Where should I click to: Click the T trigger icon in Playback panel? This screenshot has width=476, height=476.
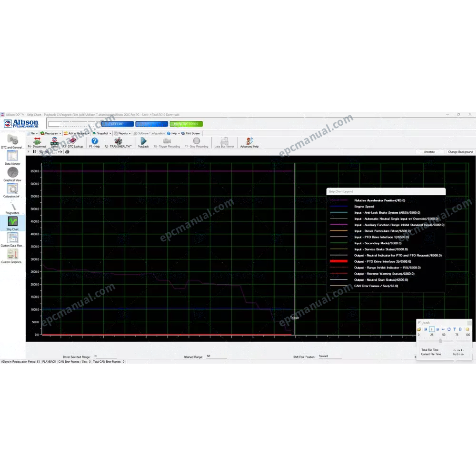coord(455,329)
